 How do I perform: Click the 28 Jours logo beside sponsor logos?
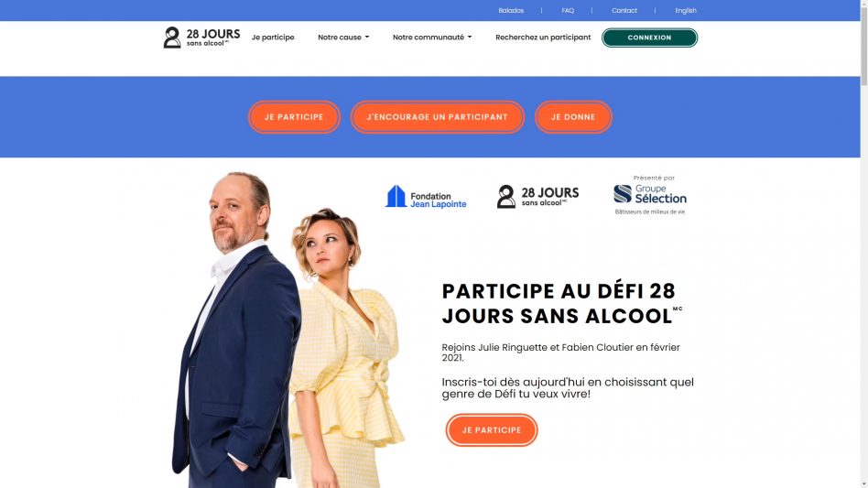tap(537, 197)
